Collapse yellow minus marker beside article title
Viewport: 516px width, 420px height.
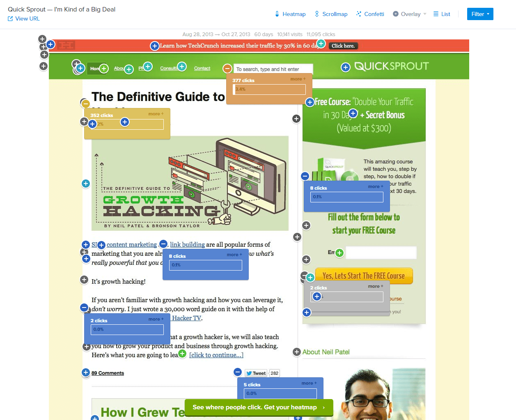pyautogui.click(x=86, y=104)
